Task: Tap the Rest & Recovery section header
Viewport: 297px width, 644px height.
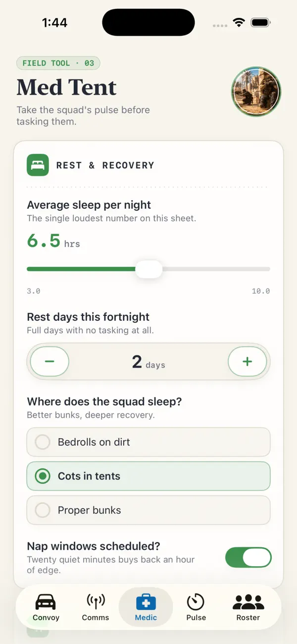Action: [105, 165]
